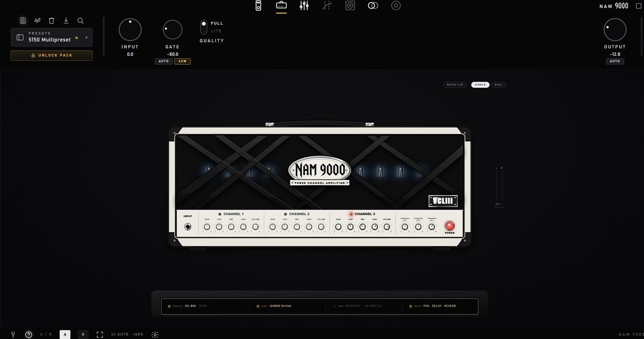Open the crossed-out bypassed section icon
This screenshot has height=339, width=644.
point(327,6)
